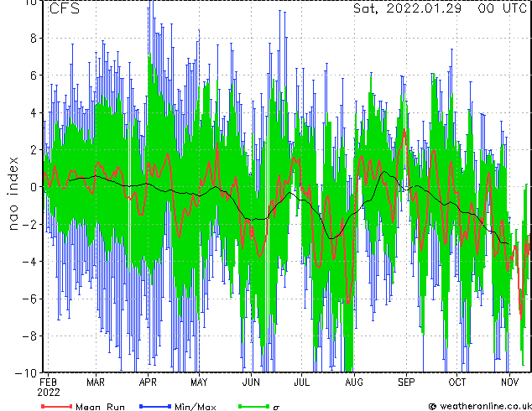Click the green sigma legend swatch
Image resolution: width=532 pixels, height=411 pixels.
tap(254, 406)
